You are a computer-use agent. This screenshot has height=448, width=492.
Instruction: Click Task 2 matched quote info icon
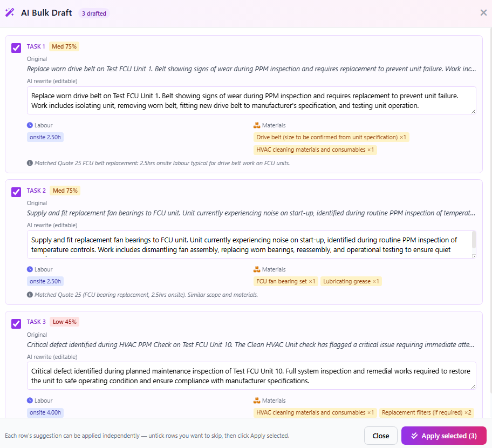pos(30,295)
